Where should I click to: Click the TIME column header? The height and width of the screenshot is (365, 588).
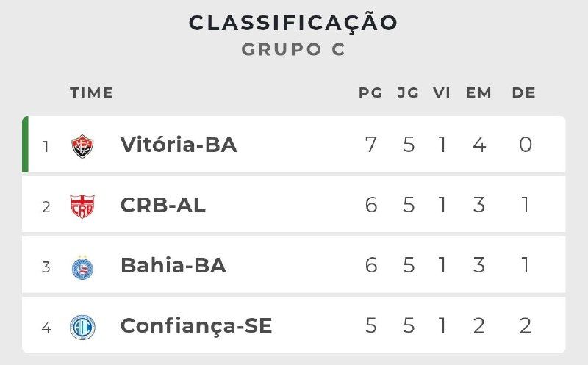point(92,93)
